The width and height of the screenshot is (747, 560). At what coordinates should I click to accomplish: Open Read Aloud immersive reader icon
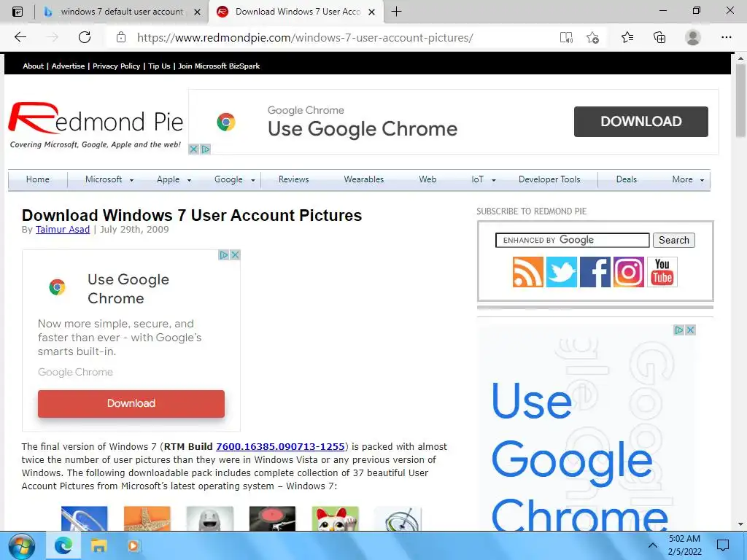(566, 38)
